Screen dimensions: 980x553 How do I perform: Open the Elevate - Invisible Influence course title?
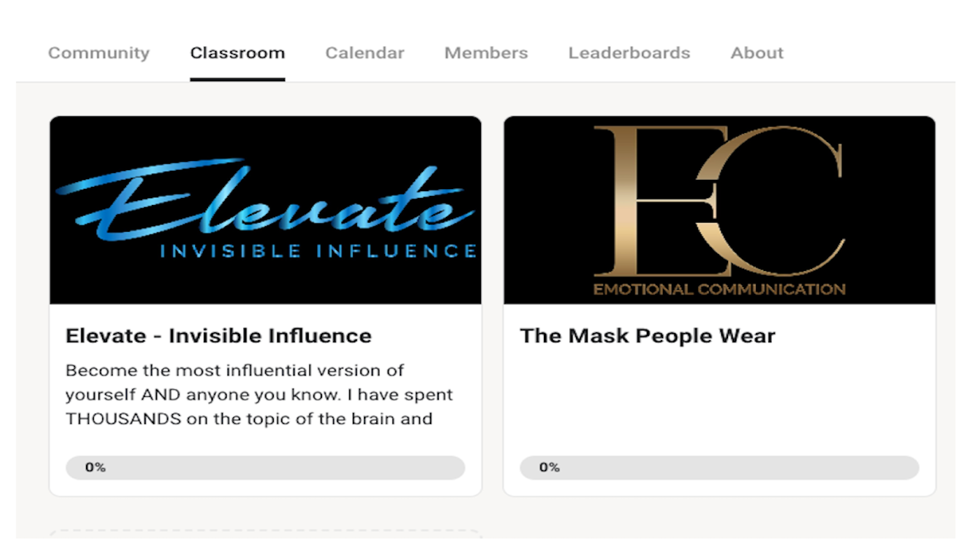[x=218, y=336]
